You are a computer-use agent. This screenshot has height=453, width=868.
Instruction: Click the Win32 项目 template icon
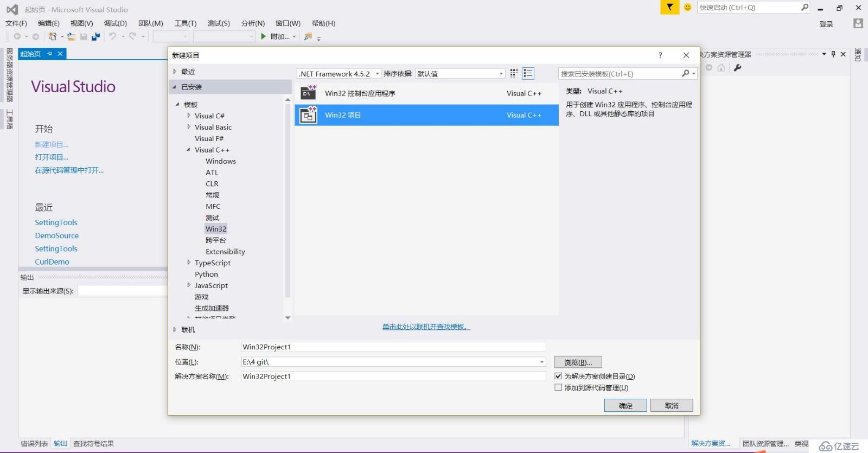(308, 115)
